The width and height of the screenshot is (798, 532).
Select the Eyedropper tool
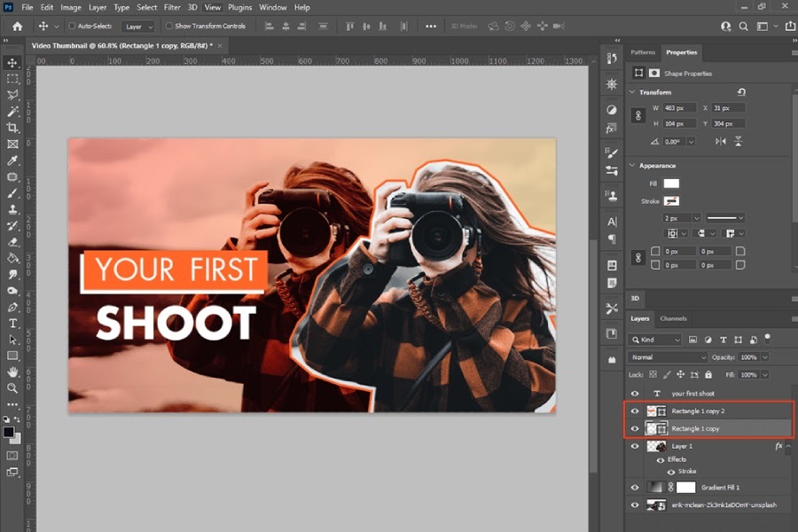12,160
